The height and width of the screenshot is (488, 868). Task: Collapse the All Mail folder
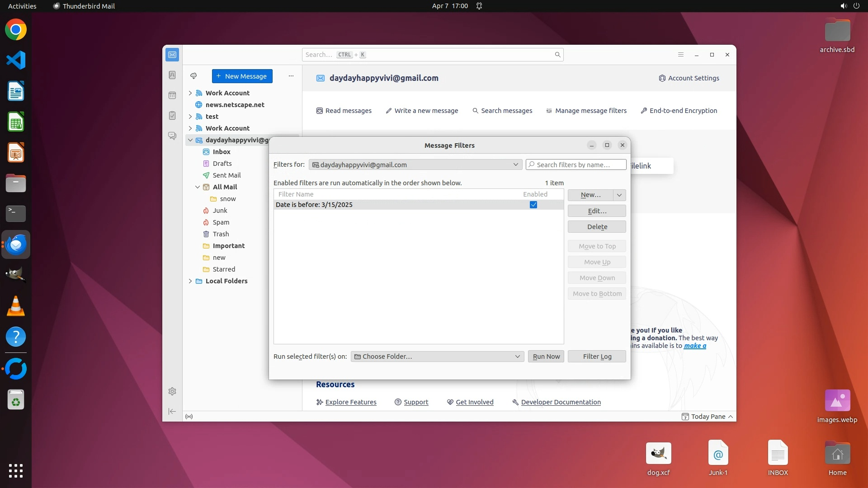point(198,187)
